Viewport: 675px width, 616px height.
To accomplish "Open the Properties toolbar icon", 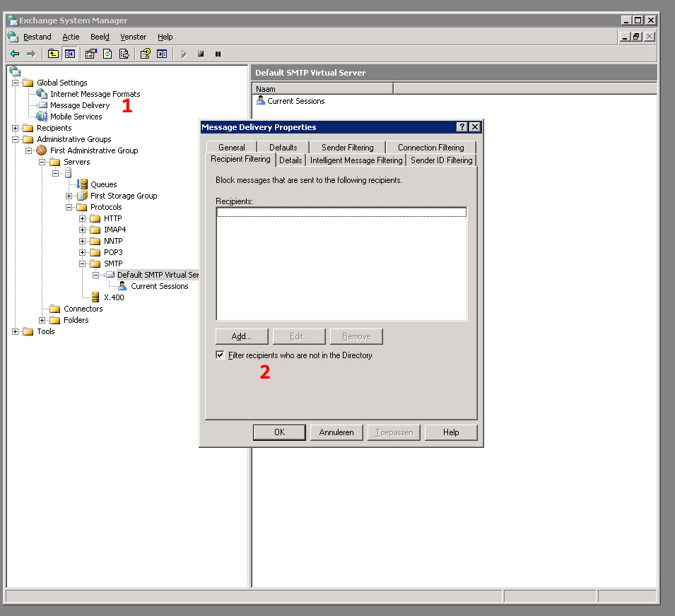I will (91, 54).
